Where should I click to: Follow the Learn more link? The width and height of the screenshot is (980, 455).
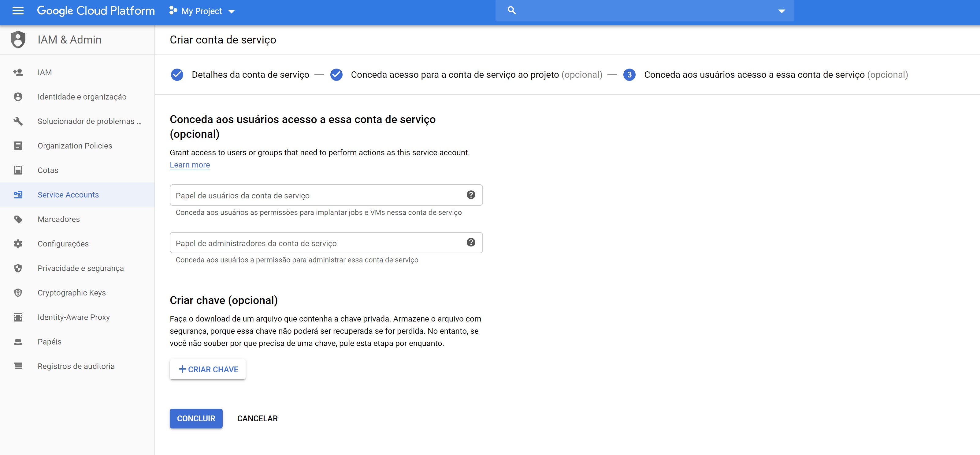coord(189,165)
